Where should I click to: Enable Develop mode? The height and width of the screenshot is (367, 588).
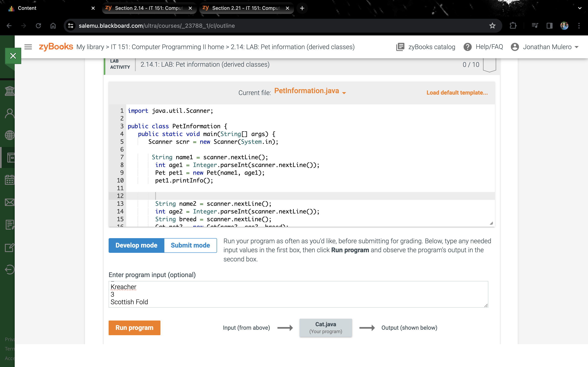[x=136, y=245]
